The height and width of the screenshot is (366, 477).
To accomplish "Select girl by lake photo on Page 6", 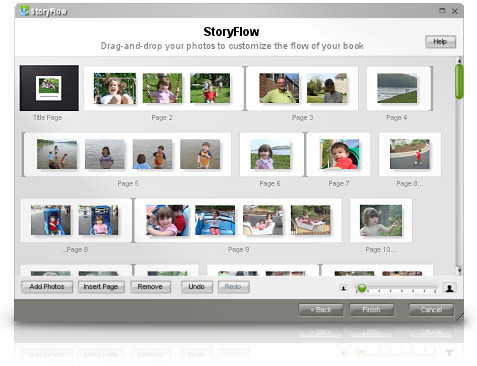I will (270, 154).
